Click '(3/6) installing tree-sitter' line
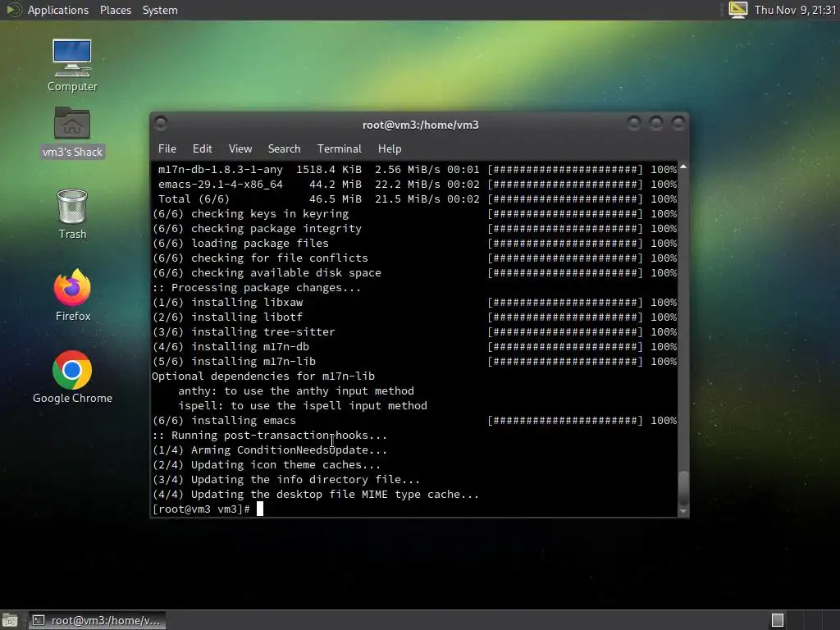840x630 pixels. click(x=244, y=332)
